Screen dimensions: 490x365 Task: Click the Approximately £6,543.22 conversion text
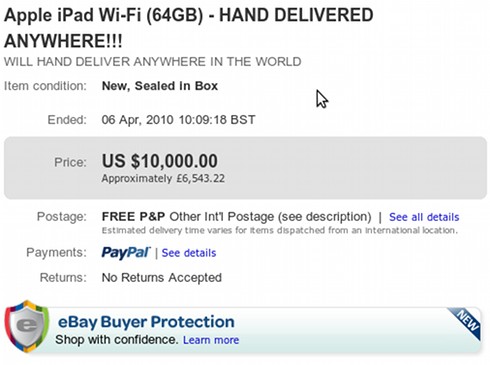point(163,178)
